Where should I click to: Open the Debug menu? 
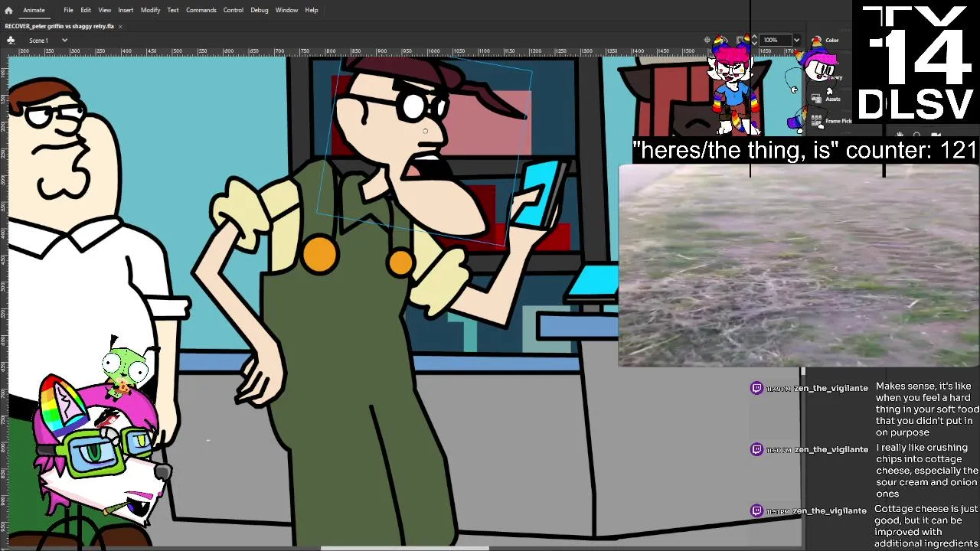[259, 10]
